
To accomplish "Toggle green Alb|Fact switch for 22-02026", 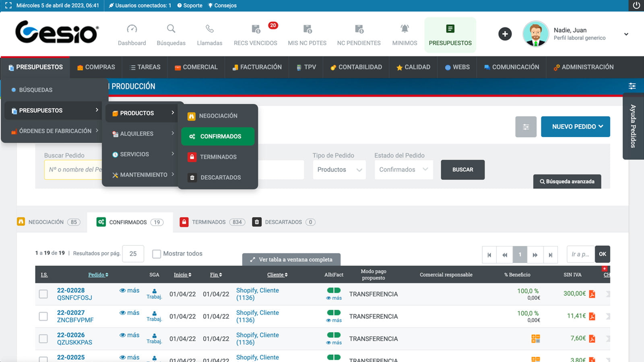I will (334, 335).
